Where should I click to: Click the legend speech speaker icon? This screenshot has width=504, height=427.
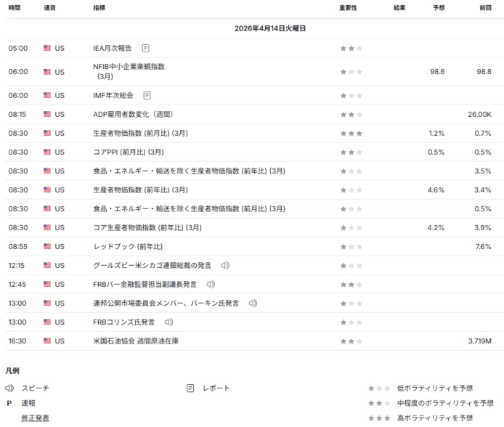[x=9, y=388]
